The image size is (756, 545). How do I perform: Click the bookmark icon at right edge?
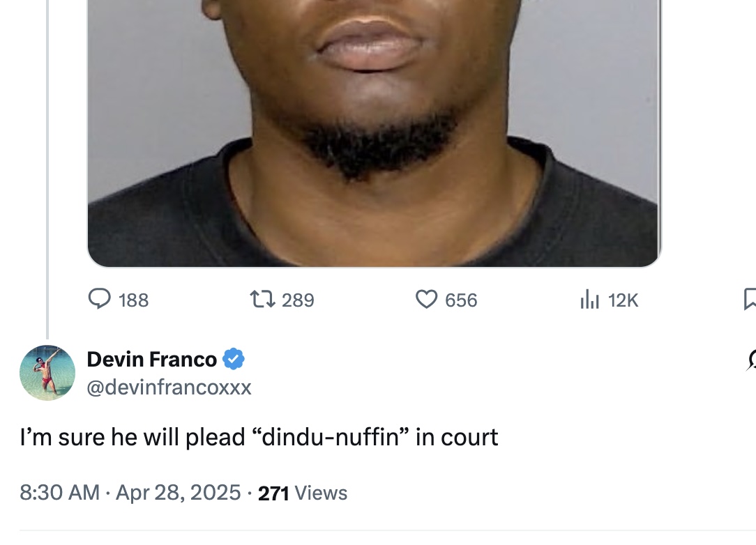point(750,299)
